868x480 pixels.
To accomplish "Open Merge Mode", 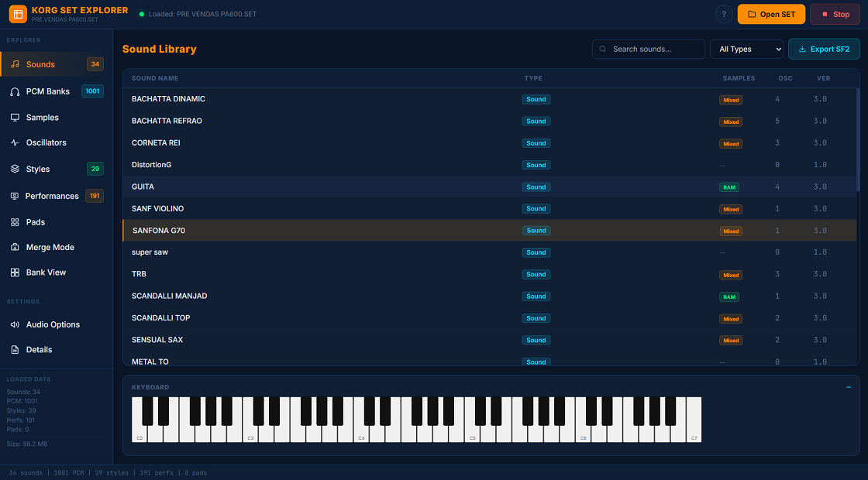I will [x=56, y=247].
